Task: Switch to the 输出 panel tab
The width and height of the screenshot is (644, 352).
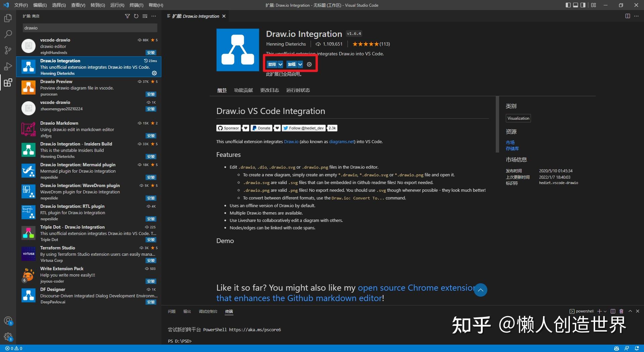Action: pos(187,311)
